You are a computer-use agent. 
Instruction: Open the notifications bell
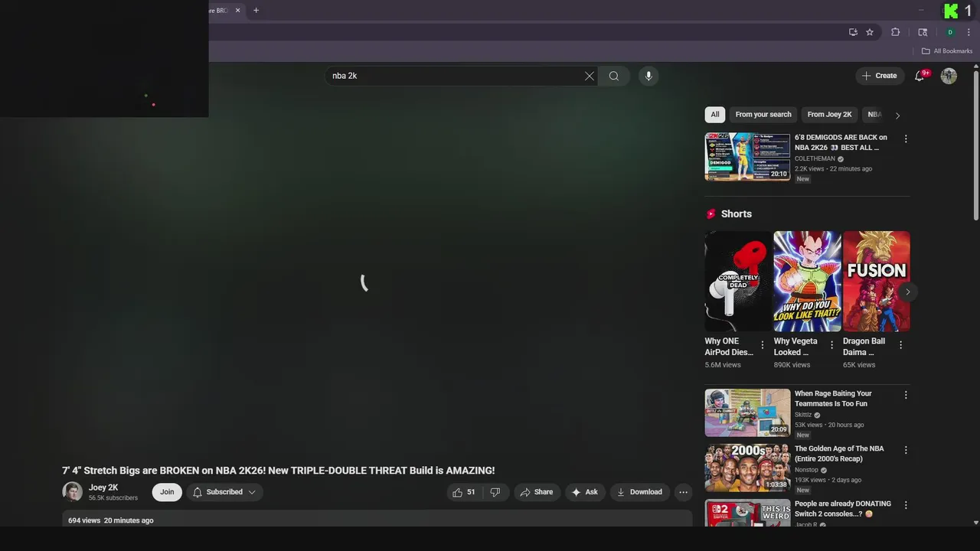click(920, 76)
